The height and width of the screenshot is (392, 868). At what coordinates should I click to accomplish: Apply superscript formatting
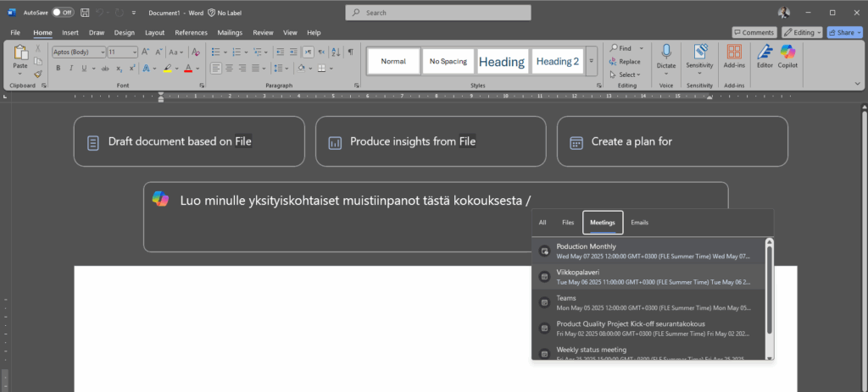pos(131,69)
